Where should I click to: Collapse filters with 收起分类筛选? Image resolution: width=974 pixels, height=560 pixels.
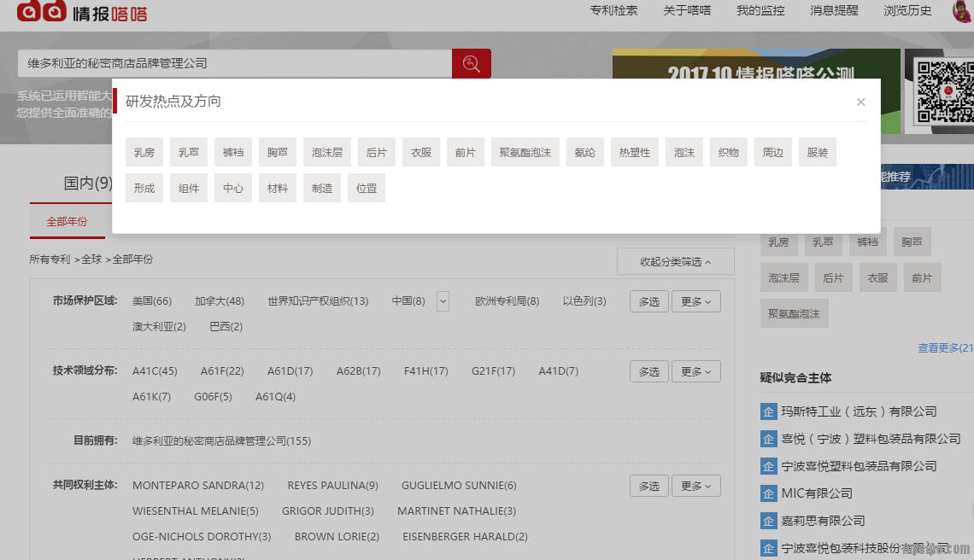pyautogui.click(x=675, y=262)
